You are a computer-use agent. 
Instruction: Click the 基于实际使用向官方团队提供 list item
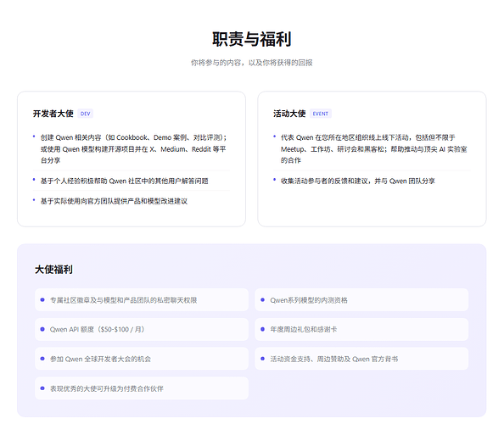tap(114, 201)
